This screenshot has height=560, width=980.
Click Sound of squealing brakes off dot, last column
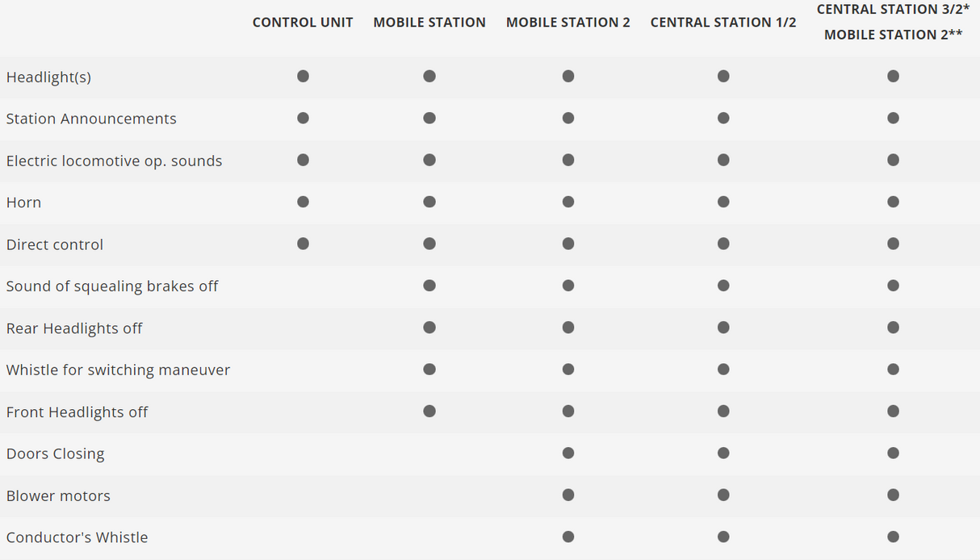893,286
